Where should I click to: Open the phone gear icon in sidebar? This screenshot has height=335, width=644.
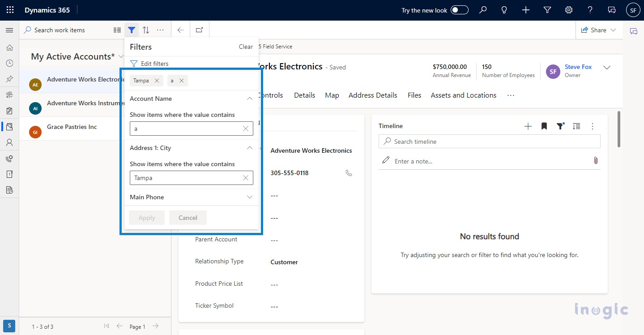tap(9, 158)
